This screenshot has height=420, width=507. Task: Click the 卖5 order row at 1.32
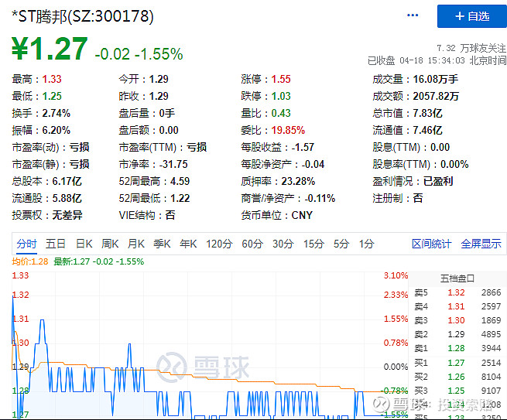click(x=457, y=292)
